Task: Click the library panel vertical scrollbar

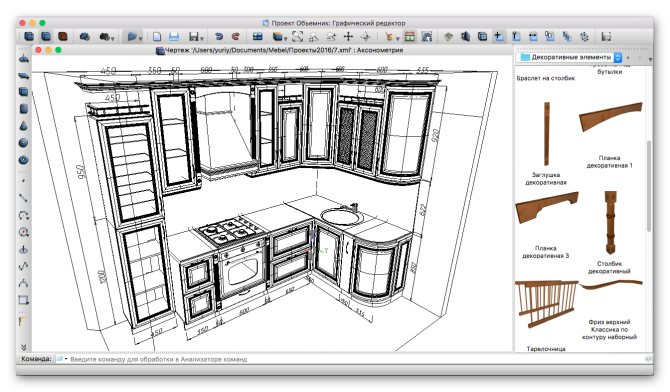Action: (x=649, y=186)
